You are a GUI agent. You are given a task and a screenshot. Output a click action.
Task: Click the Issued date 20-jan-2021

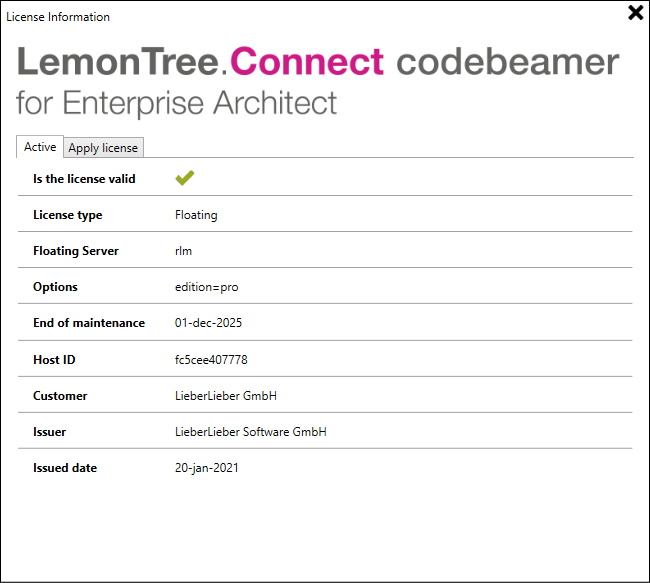click(x=206, y=468)
